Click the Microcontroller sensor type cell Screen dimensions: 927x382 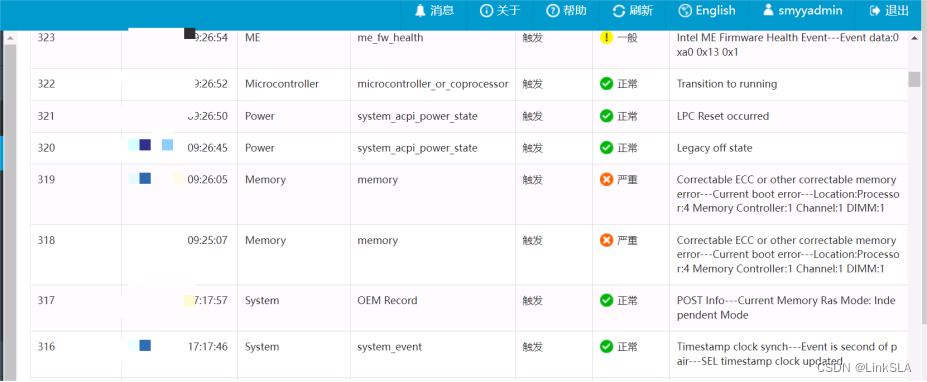[x=281, y=84]
